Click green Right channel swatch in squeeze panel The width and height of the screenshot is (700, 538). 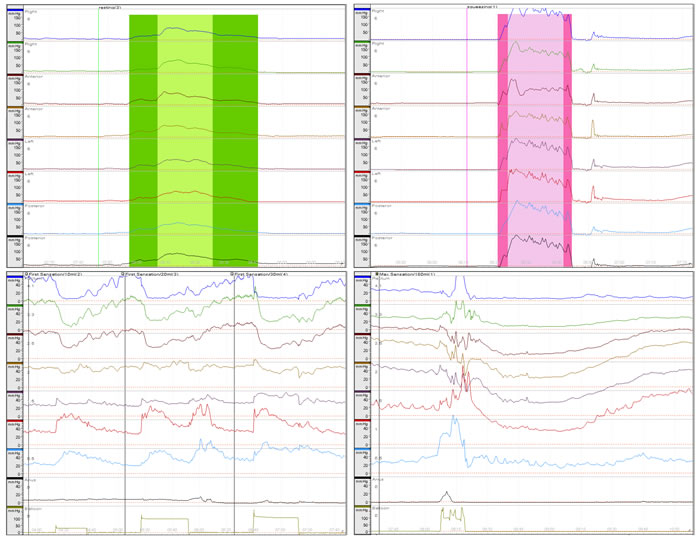(362, 42)
